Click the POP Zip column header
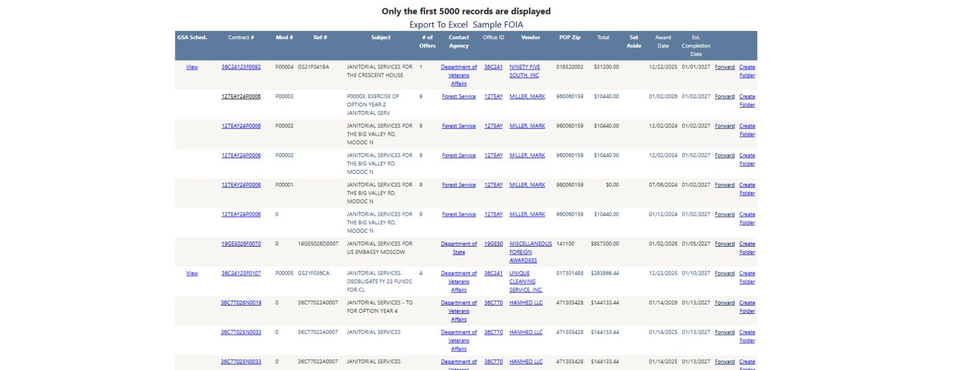Image resolution: width=980 pixels, height=370 pixels. click(x=570, y=38)
